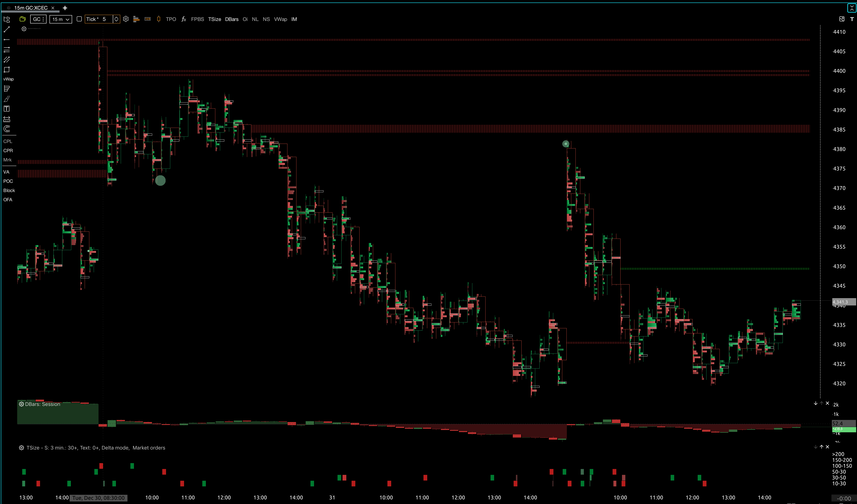This screenshot has width=857, height=504.
Task: Click the candlestick chart type icon
Action: 158,19
